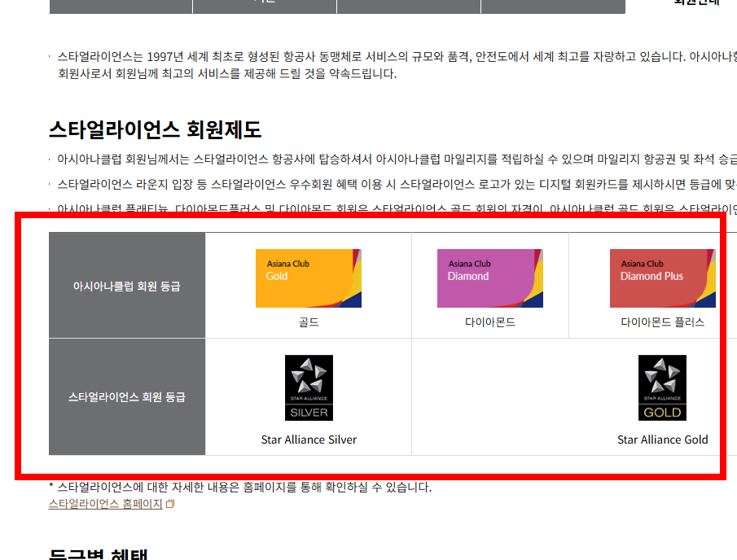This screenshot has width=737, height=560.
Task: Click the bullet starting 스타얼라이언스 라운지 입장
Action: click(397, 184)
